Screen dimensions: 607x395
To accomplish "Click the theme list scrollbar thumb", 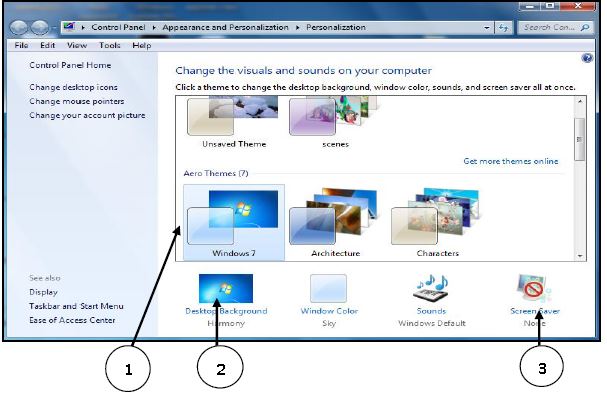I will tap(580, 139).
